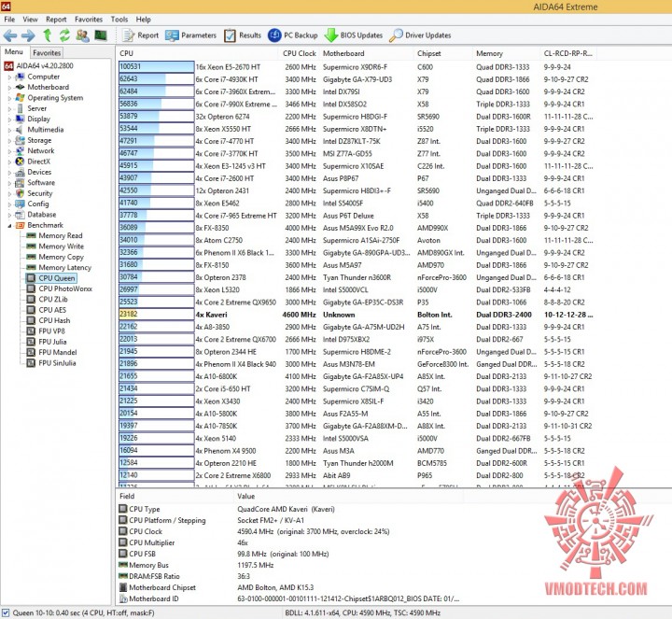Image resolution: width=672 pixels, height=619 pixels.
Task: Open the Favorites menu
Action: [x=89, y=20]
